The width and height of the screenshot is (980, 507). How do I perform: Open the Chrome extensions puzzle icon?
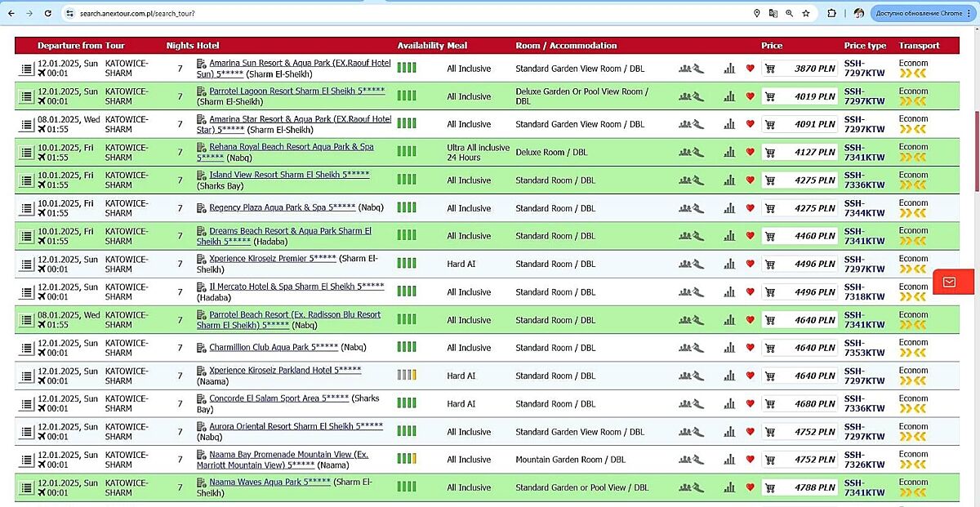831,13
